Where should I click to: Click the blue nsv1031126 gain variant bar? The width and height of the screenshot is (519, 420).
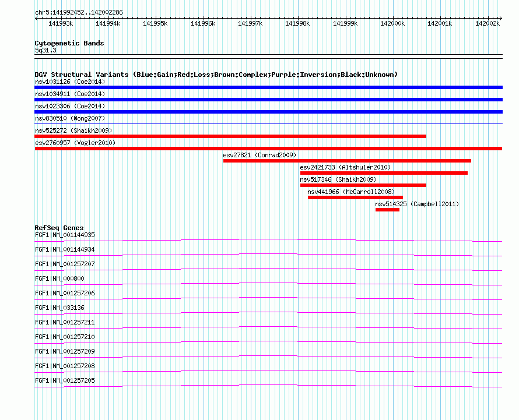pos(268,87)
